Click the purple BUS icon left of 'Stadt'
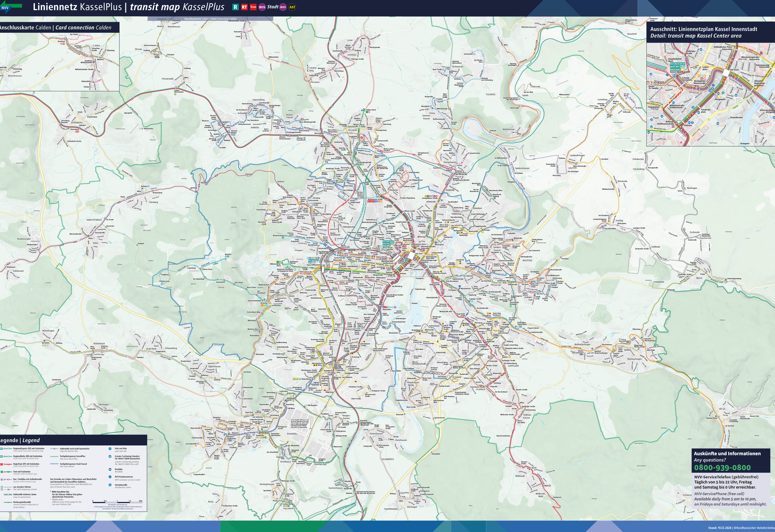Viewport: 775px width, 532px height. point(262,7)
